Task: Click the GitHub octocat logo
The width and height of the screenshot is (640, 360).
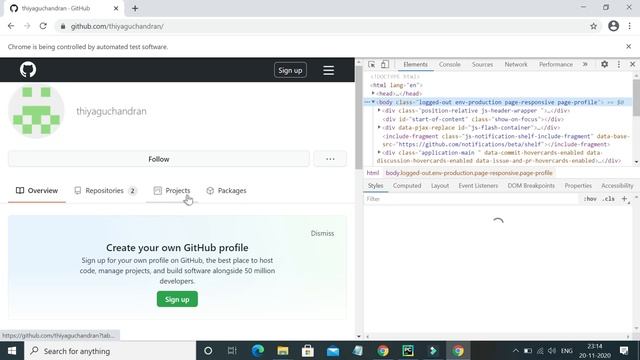Action: [x=28, y=70]
